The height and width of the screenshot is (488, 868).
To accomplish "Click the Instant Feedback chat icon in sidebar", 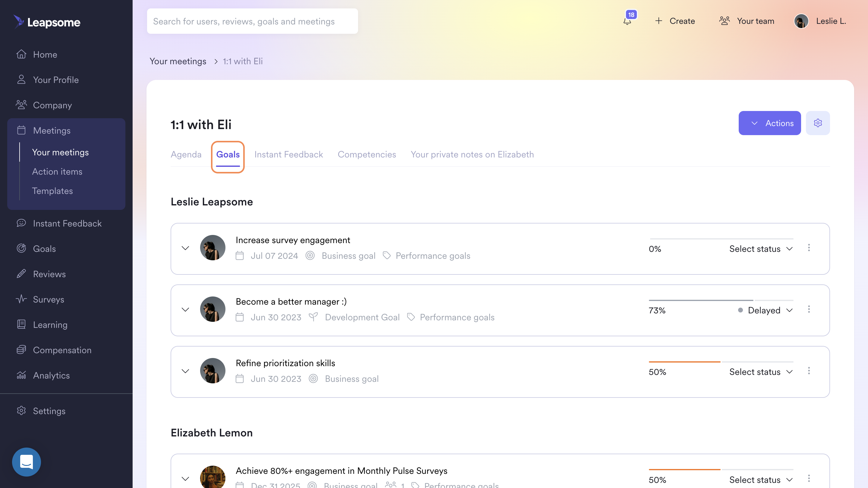I will pyautogui.click(x=21, y=223).
